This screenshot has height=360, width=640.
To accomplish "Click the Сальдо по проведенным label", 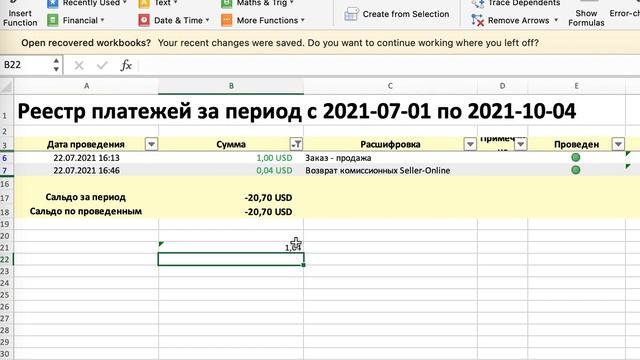I will tap(86, 211).
